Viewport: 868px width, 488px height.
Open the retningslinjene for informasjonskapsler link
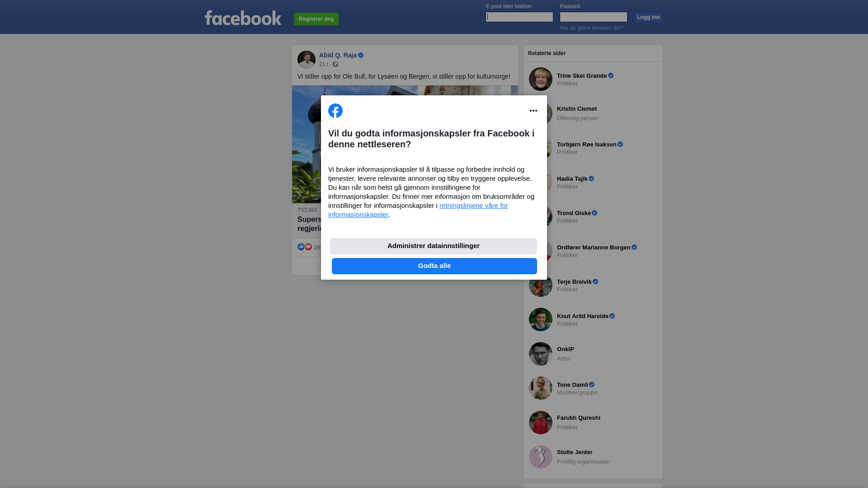point(418,210)
